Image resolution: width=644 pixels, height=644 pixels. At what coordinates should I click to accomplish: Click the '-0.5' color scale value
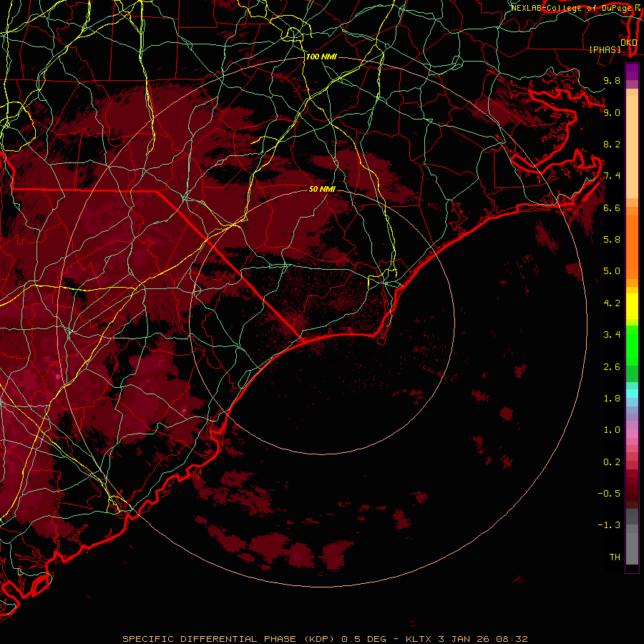coord(609,494)
